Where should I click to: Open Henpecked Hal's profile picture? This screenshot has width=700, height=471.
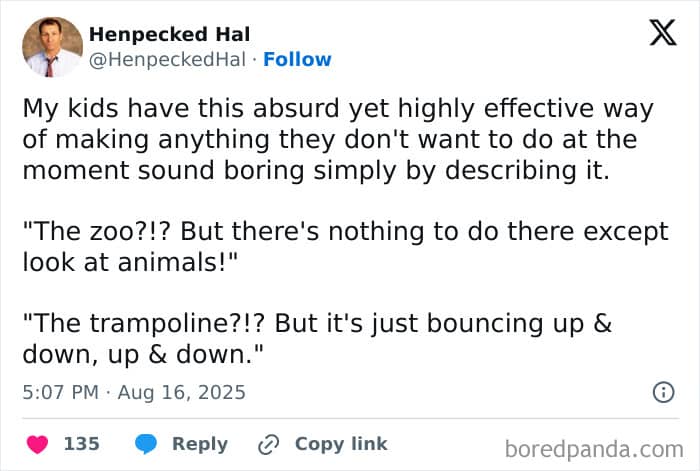53,47
